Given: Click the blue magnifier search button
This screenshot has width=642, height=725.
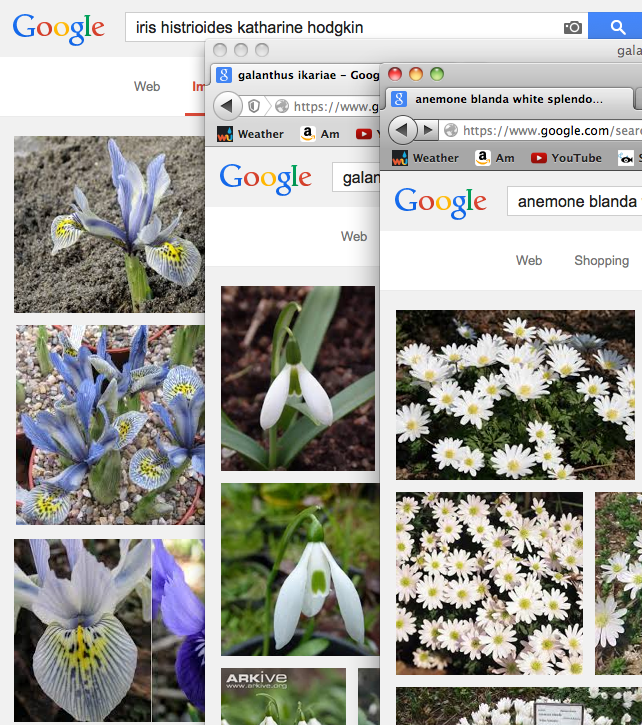Looking at the screenshot, I should tap(615, 27).
